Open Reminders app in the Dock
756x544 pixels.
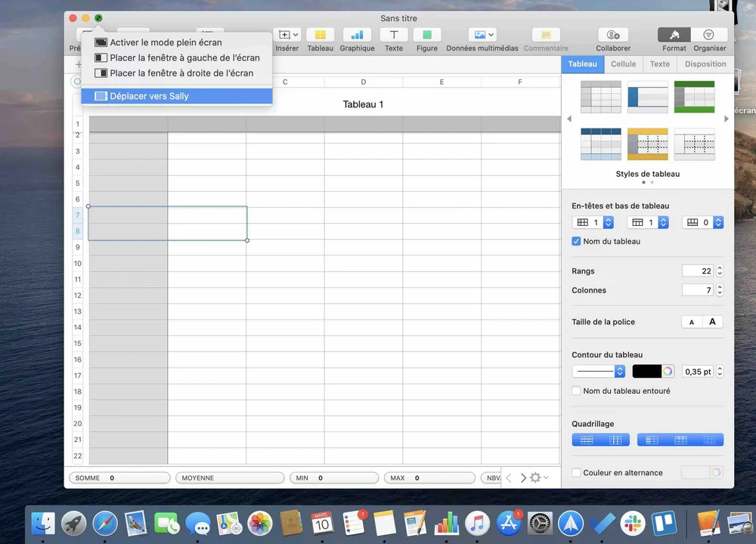click(353, 524)
